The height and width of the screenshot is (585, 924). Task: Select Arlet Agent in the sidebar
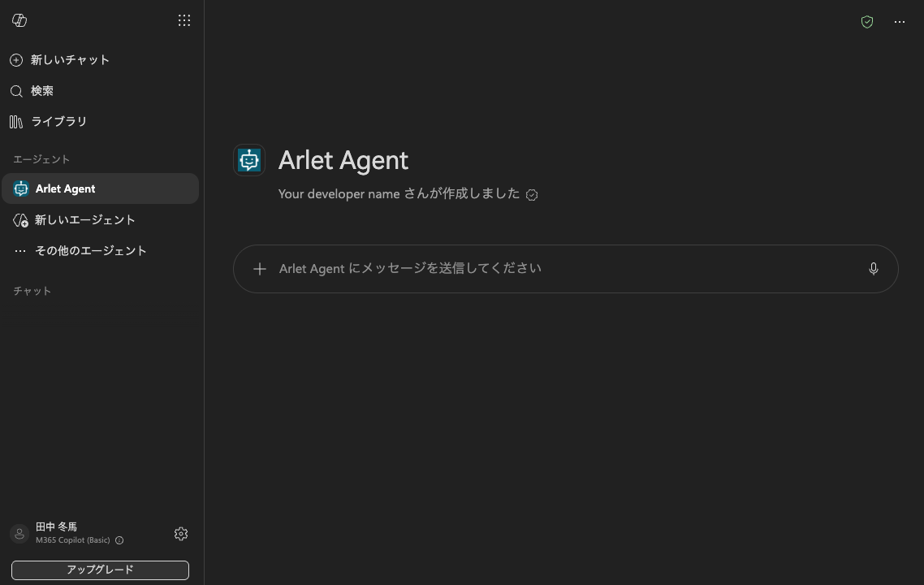point(100,188)
